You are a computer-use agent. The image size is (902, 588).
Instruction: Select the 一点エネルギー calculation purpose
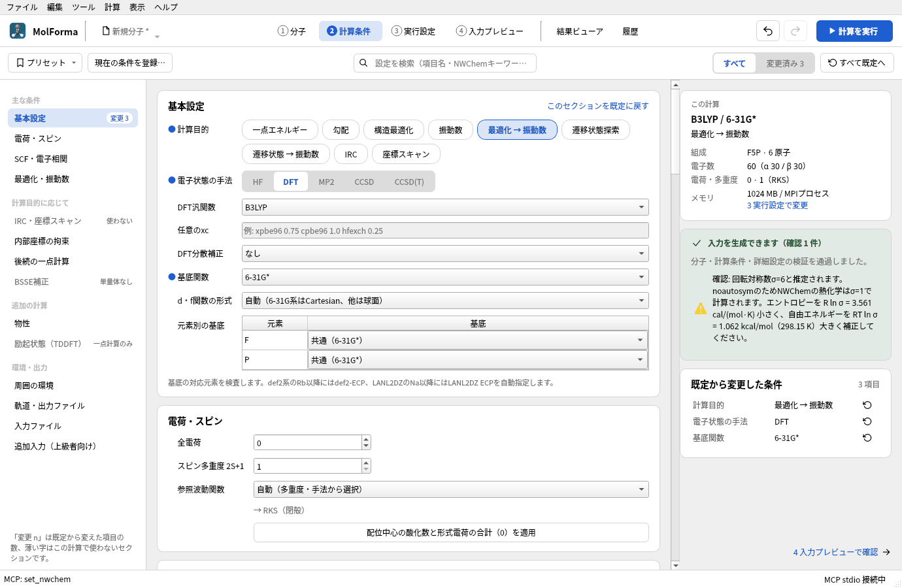[x=280, y=130]
